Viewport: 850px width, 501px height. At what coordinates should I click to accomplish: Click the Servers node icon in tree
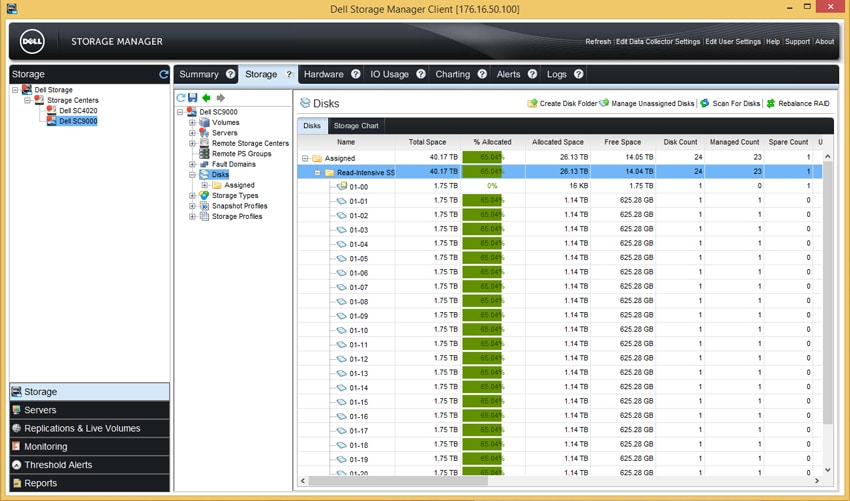pos(204,133)
